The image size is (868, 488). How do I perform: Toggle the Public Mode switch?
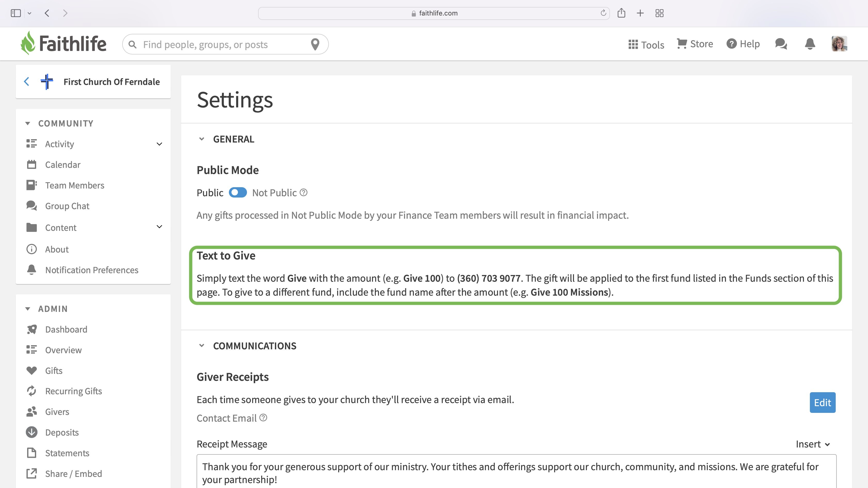[x=238, y=193]
